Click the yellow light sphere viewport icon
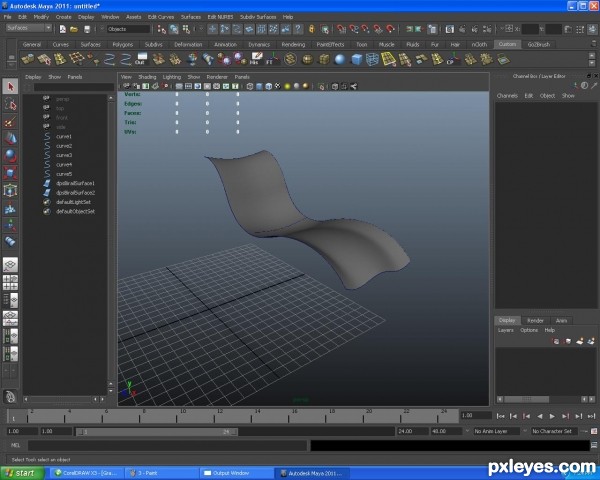600x480 pixels. (287, 87)
